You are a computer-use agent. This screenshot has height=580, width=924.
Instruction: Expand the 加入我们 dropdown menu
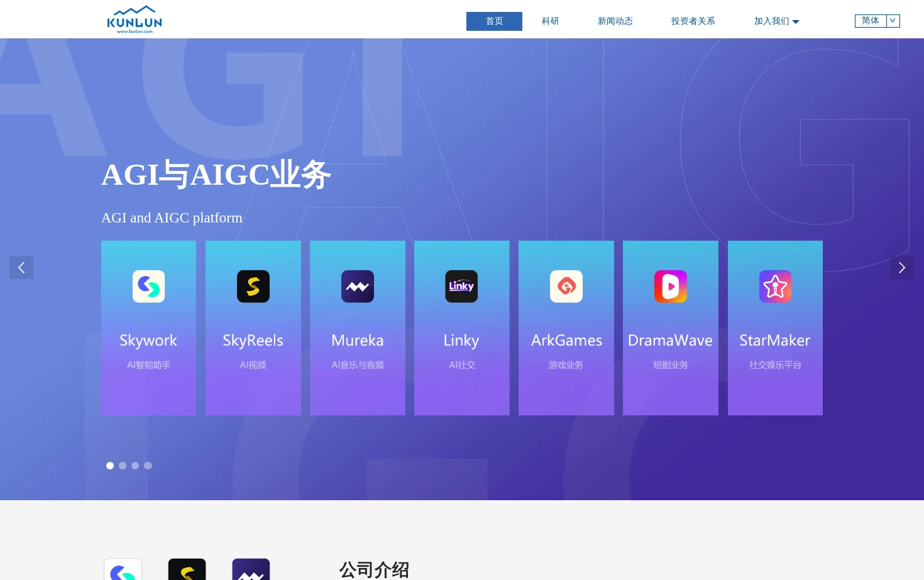coord(777,21)
